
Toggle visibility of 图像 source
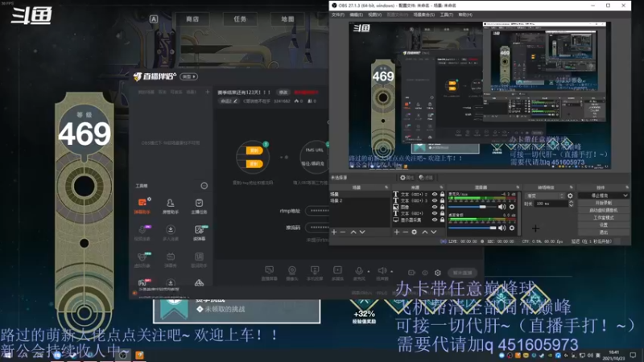435,207
